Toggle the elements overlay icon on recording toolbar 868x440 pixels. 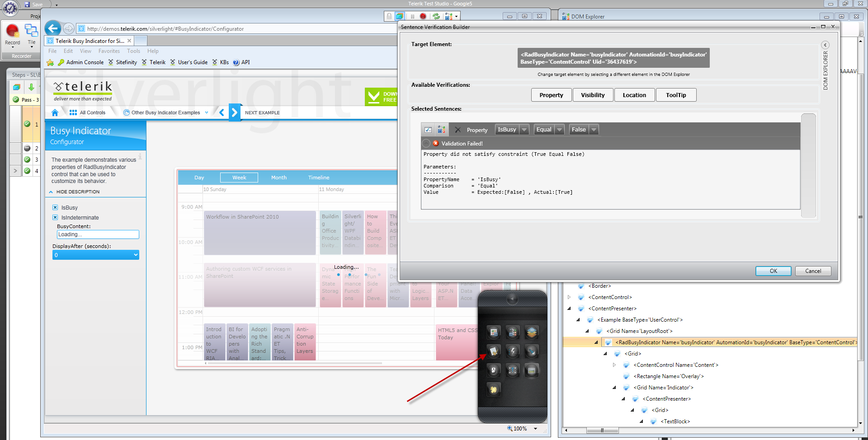coord(400,16)
